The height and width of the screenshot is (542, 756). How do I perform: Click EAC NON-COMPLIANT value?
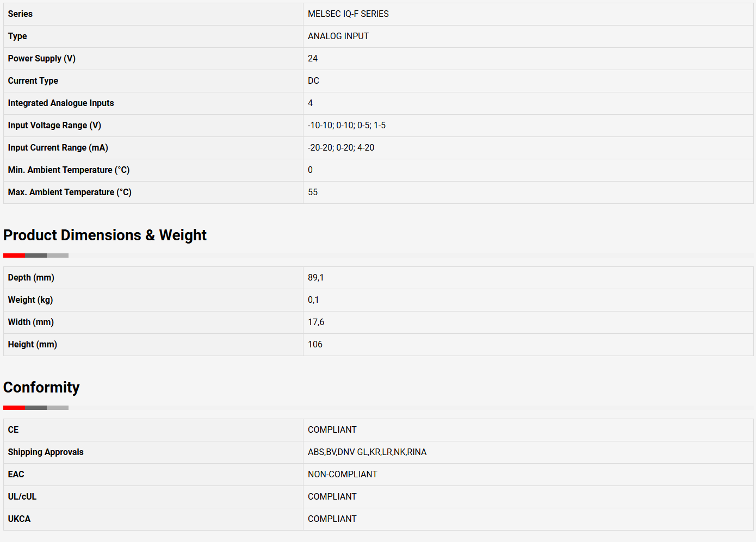(x=342, y=475)
